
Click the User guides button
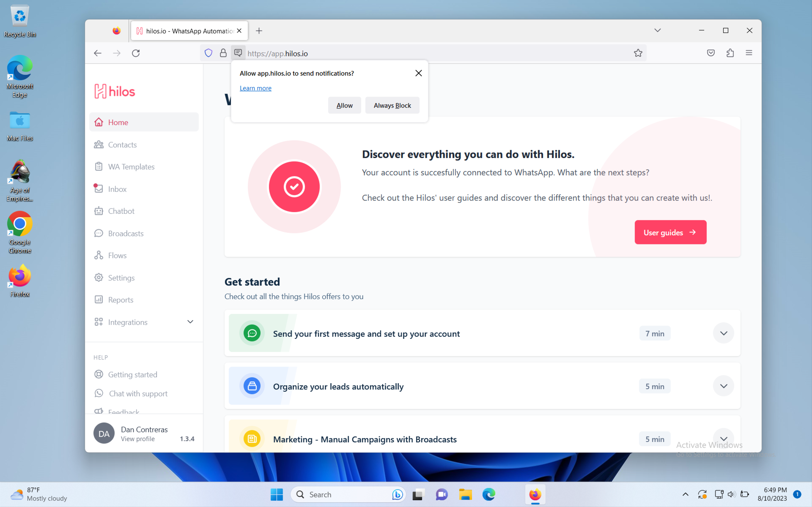tap(670, 232)
